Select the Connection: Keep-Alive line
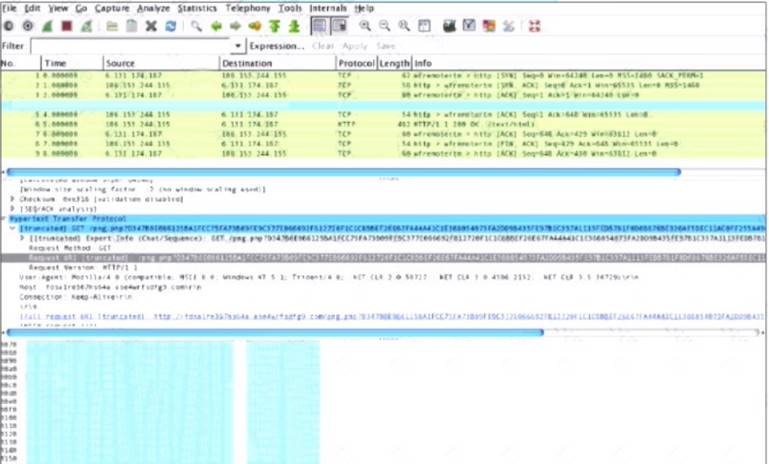The image size is (769, 464). (x=76, y=297)
